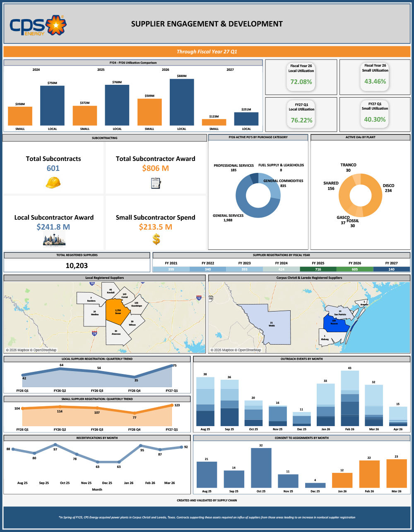The width and height of the screenshot is (414, 532).
Task: Click the I-35 highway shield on local map
Action: click(x=95, y=333)
